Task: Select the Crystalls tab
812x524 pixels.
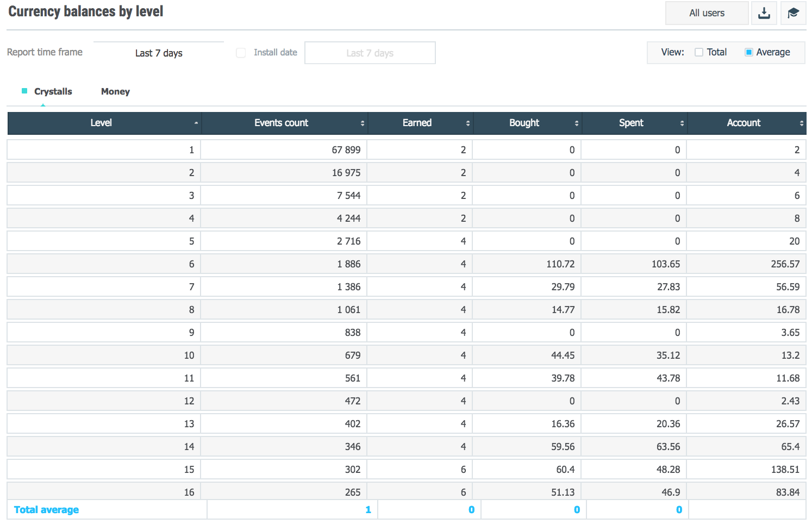Action: pos(53,91)
